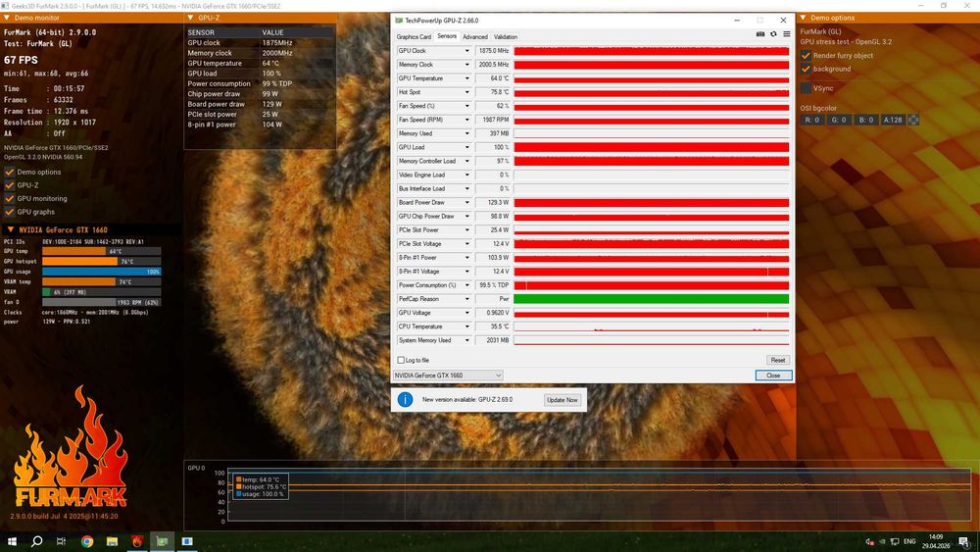Click the R: 0 color value field
Image resolution: width=980 pixels, height=552 pixels.
point(811,120)
